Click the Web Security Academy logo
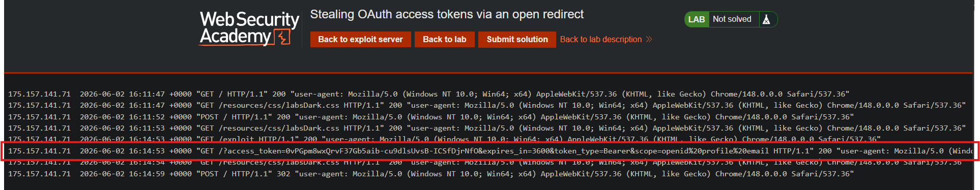 pos(249,29)
